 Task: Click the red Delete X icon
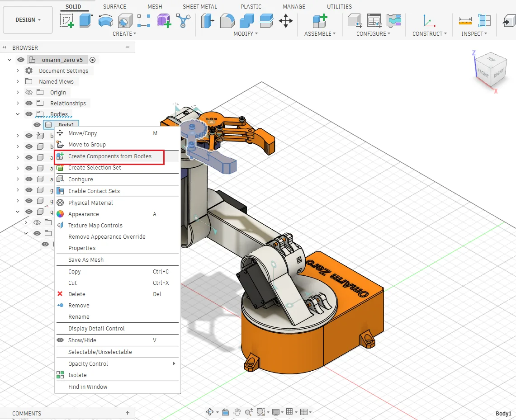point(60,294)
